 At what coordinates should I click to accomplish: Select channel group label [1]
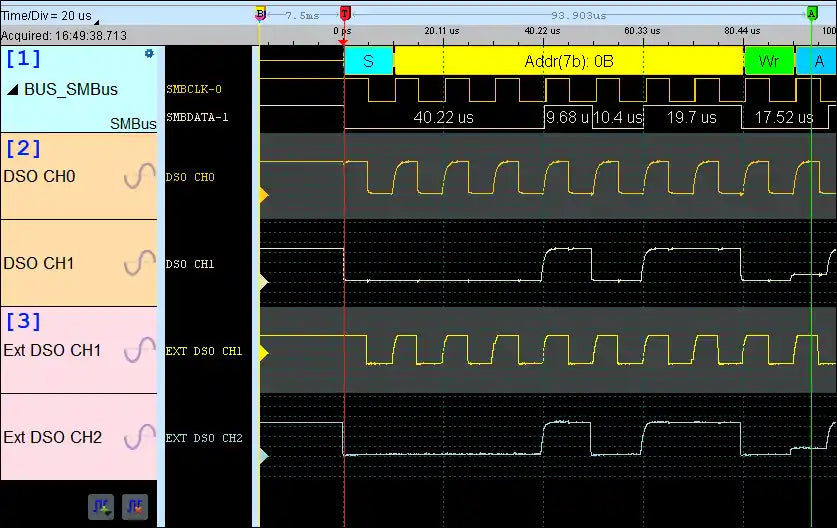coord(23,58)
